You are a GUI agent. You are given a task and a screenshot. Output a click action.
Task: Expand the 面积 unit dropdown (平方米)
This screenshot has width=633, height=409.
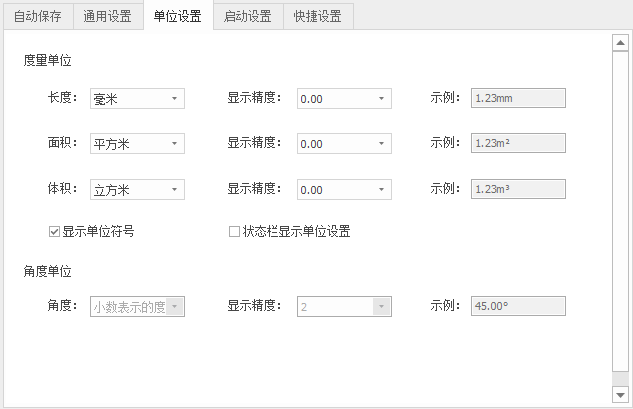[x=136, y=143]
